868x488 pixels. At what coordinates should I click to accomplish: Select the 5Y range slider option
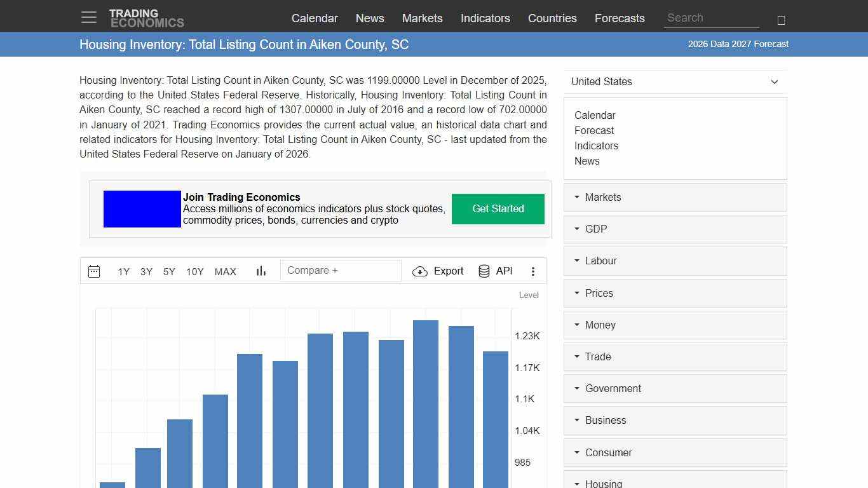[x=168, y=271]
